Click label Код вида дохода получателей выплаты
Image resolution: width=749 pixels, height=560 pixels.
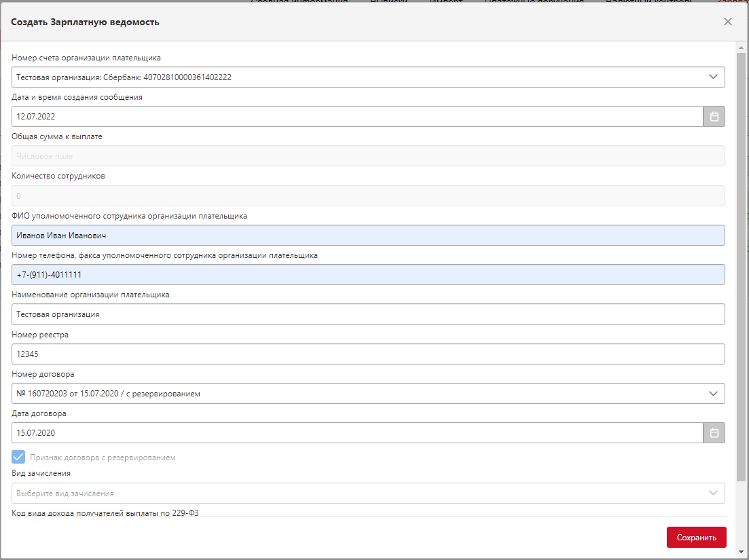(x=105, y=512)
